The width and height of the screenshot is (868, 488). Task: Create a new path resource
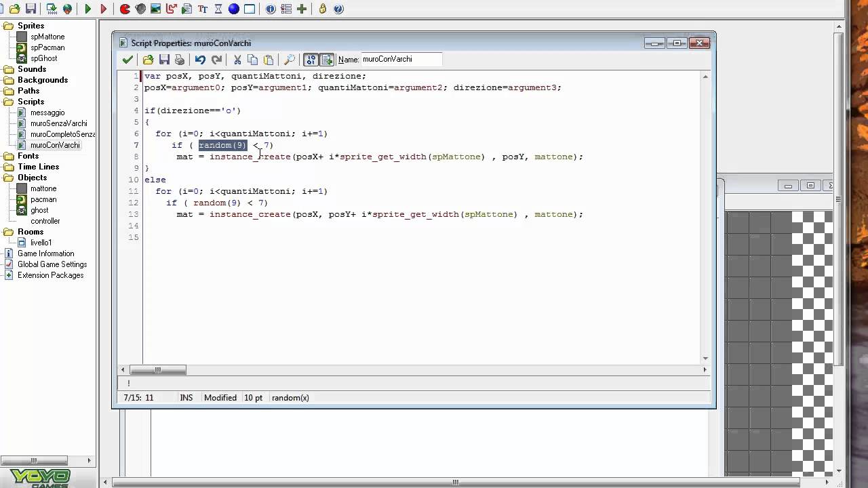(172, 9)
